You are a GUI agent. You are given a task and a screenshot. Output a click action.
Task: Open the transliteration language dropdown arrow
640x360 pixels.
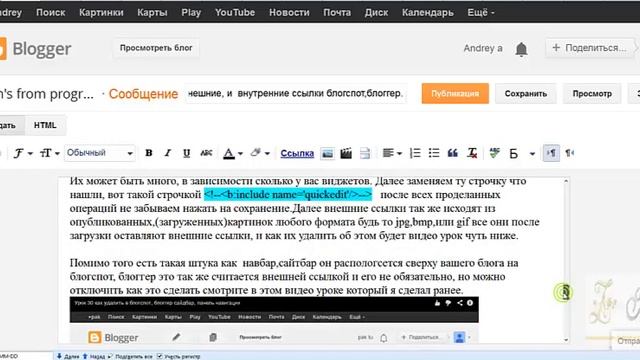coord(532,153)
